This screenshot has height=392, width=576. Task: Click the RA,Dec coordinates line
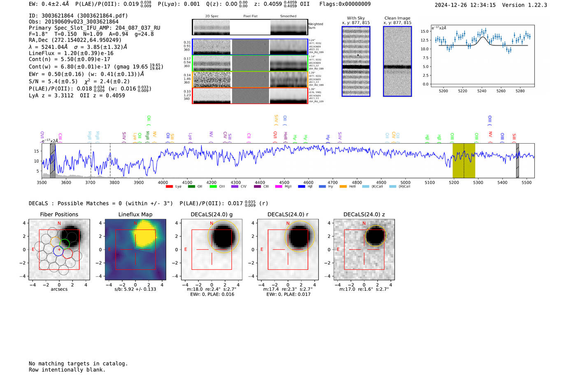(75, 40)
